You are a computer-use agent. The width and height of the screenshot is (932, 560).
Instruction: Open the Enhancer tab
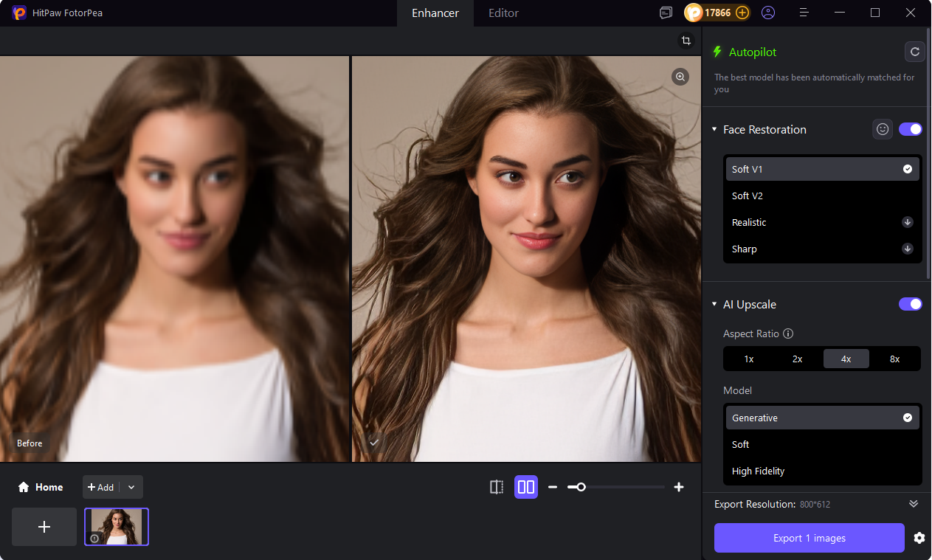(435, 13)
